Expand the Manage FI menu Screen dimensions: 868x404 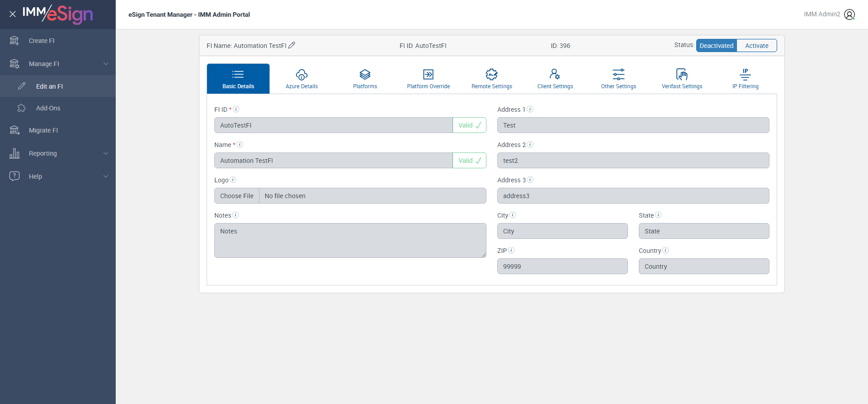tap(58, 64)
